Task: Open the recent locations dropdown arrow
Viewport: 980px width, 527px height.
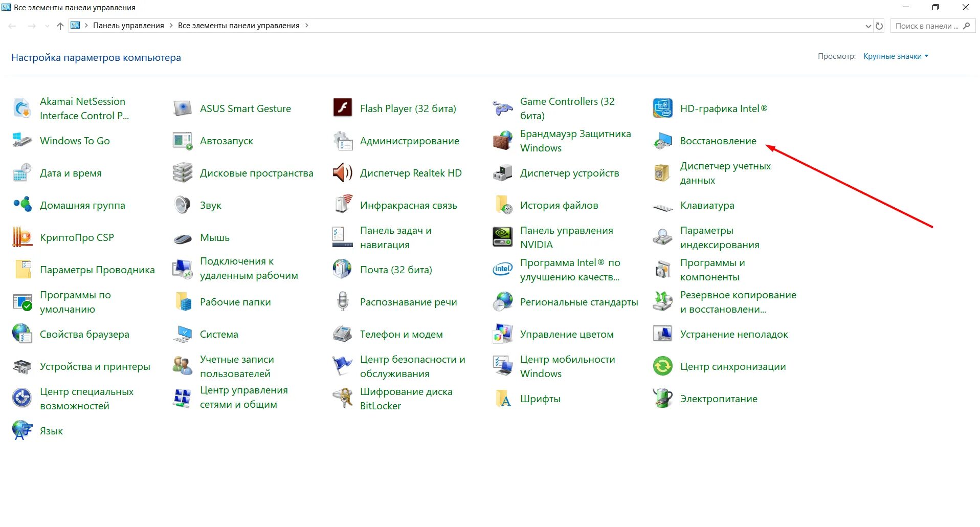Action: (x=47, y=26)
